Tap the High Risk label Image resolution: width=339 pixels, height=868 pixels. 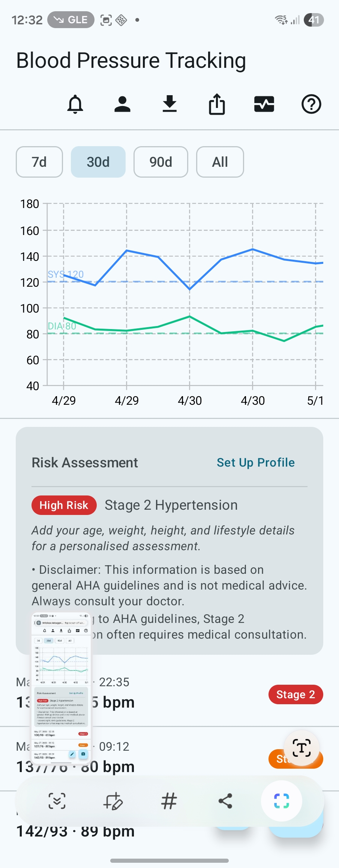64,505
